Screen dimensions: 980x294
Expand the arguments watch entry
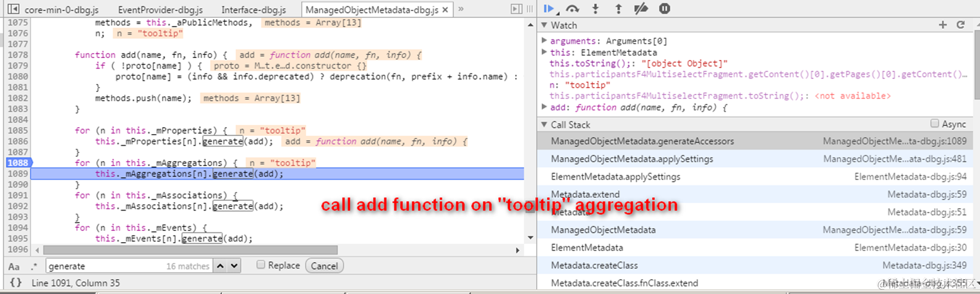[x=545, y=41]
